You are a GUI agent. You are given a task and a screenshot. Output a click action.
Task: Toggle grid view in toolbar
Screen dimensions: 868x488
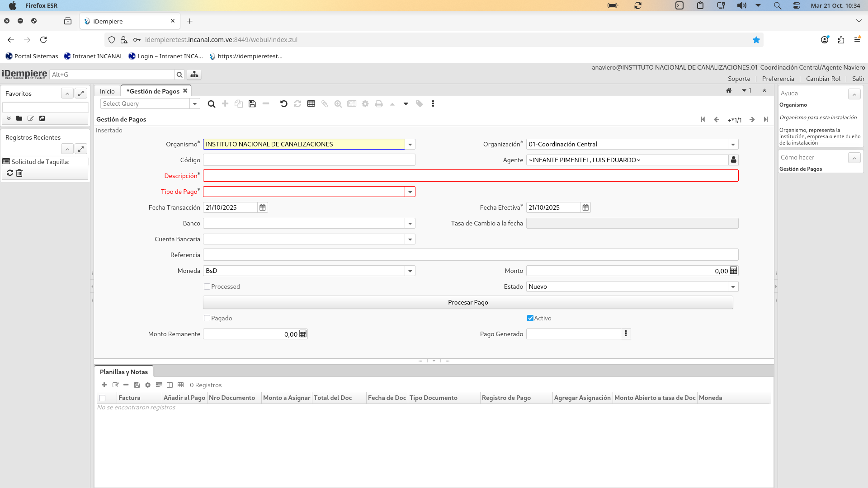click(311, 104)
